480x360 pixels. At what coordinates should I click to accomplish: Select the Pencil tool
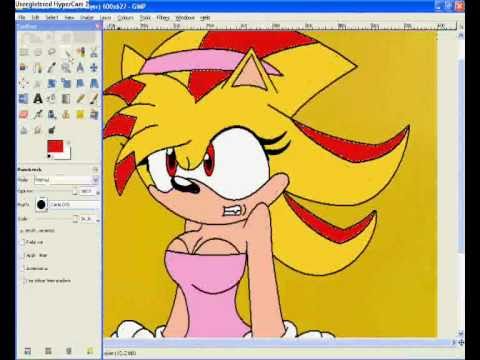tap(80, 99)
